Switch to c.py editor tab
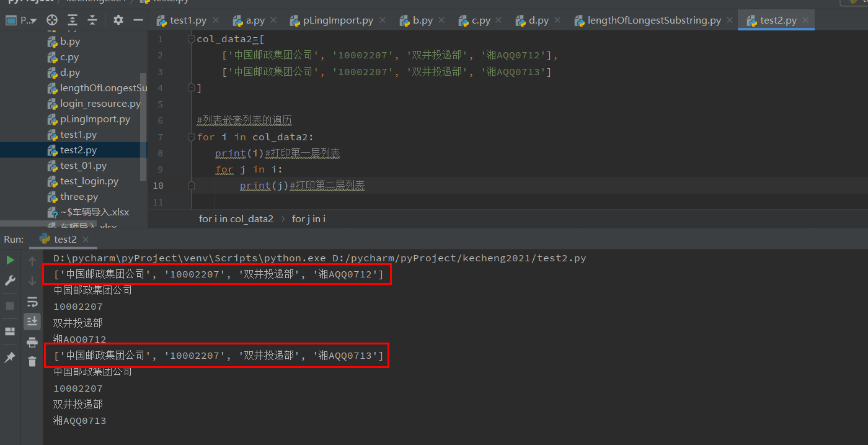Image resolution: width=868 pixels, height=445 pixels. tap(481, 20)
